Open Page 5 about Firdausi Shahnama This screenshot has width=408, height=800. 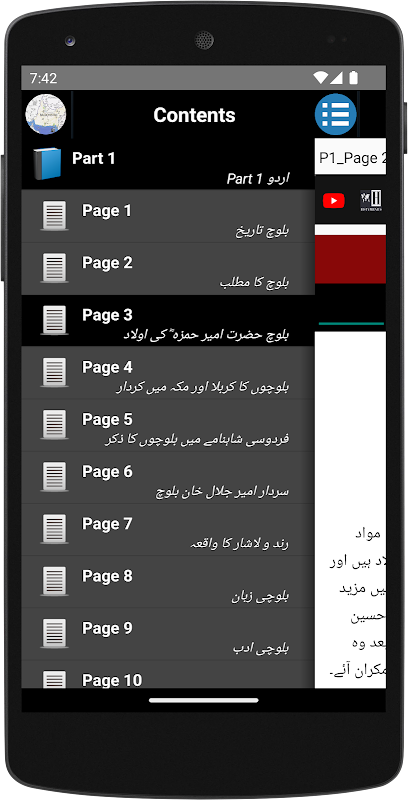tap(168, 426)
